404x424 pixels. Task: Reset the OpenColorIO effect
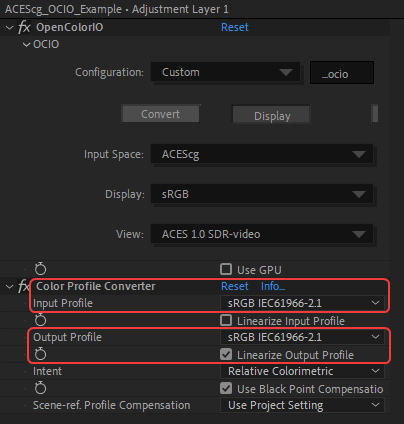(x=235, y=27)
